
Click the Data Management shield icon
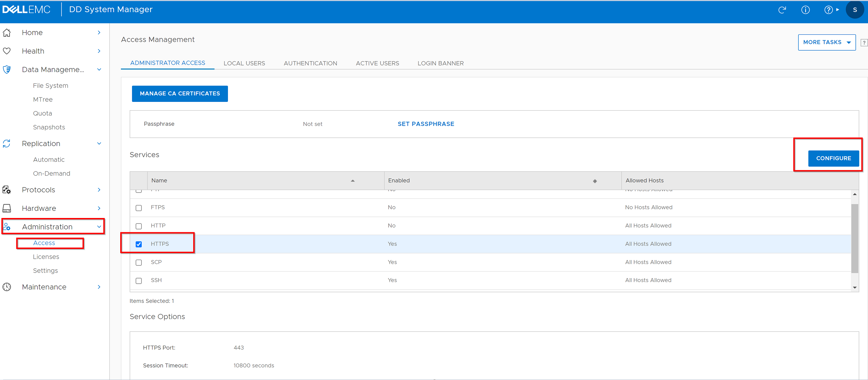coord(7,69)
